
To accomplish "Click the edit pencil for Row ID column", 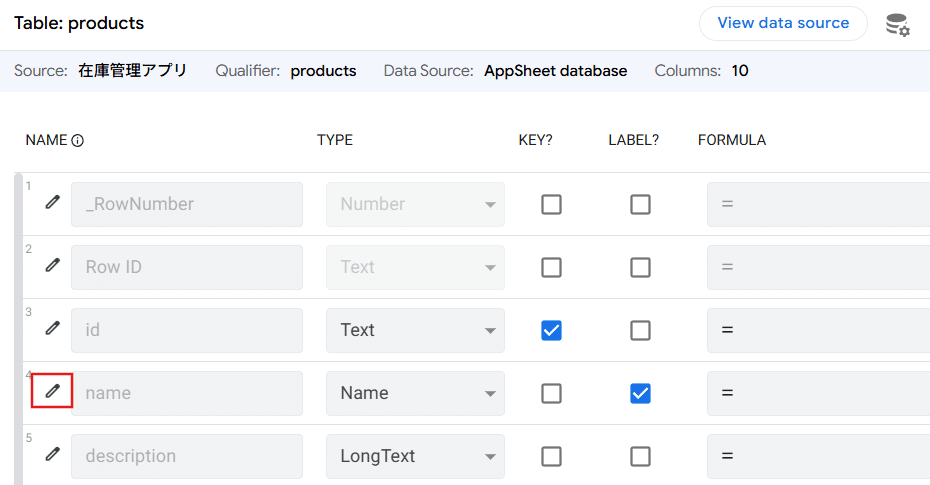I will point(53,266).
